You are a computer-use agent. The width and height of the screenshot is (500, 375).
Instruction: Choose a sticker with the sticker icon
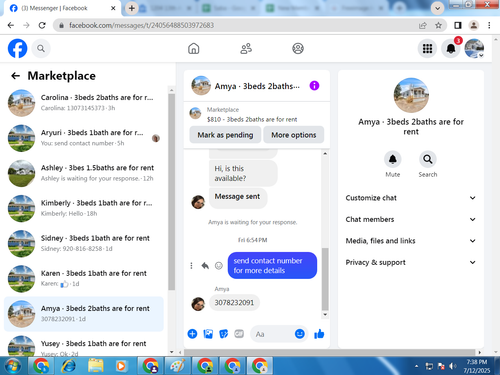224,334
